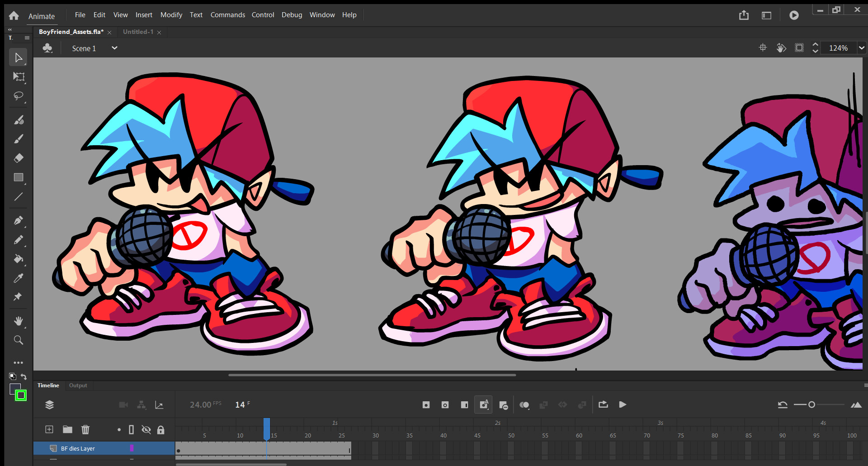Open the zoom percentage dropdown

click(861, 48)
